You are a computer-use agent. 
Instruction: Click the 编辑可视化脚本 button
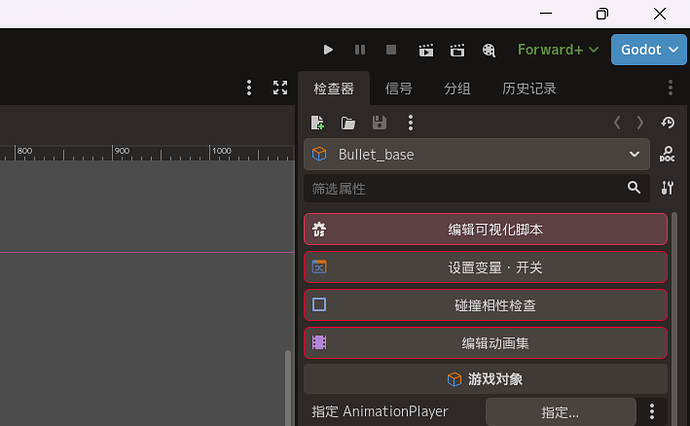click(485, 229)
